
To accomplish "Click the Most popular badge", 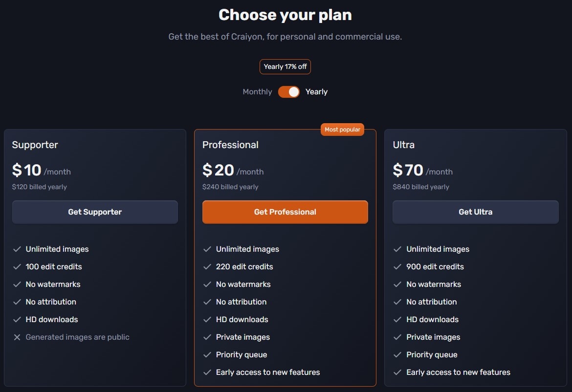I will pos(342,129).
